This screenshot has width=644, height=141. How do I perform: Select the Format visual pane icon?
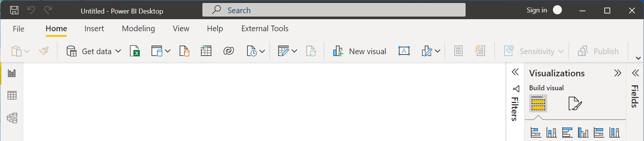coord(575,103)
